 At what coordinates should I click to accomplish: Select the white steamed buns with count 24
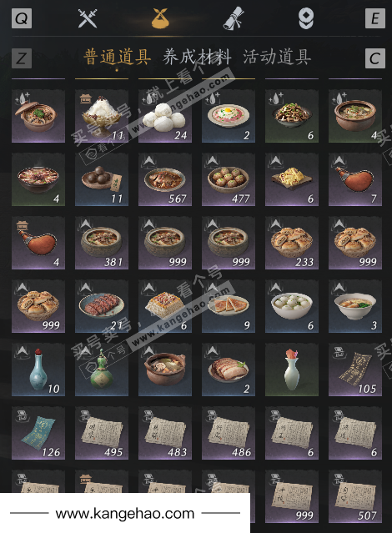pos(165,116)
